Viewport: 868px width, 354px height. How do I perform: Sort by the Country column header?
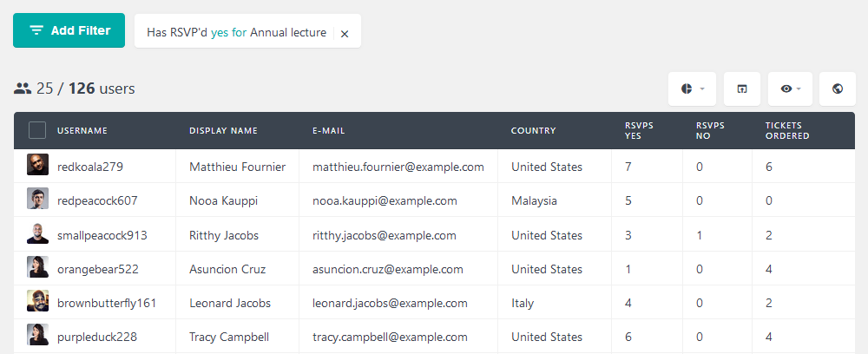pos(533,131)
